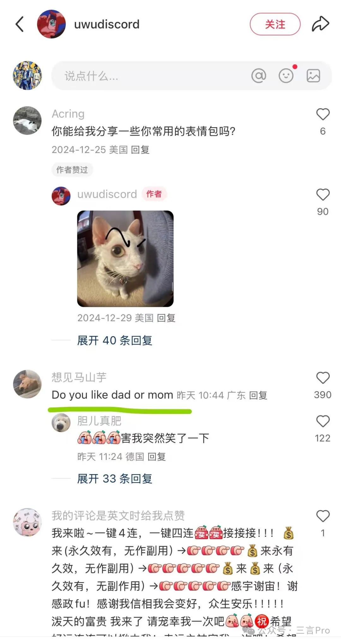Like the comment with 390 likes
This screenshot has height=644, width=341.
[323, 378]
